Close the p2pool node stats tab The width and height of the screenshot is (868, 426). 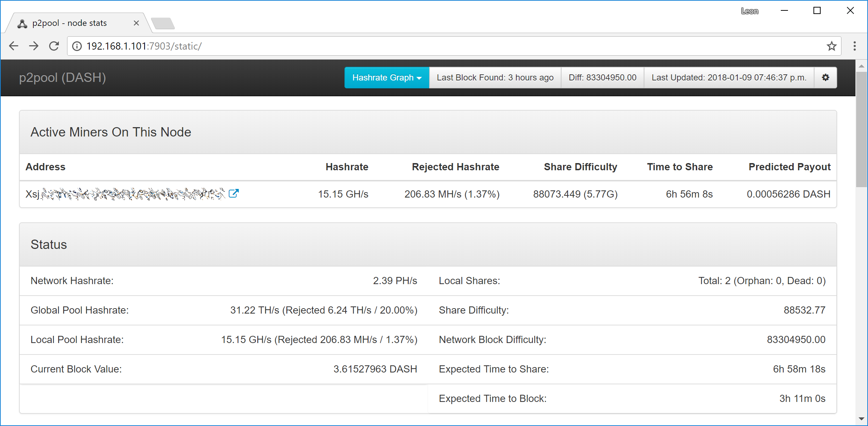pyautogui.click(x=136, y=23)
